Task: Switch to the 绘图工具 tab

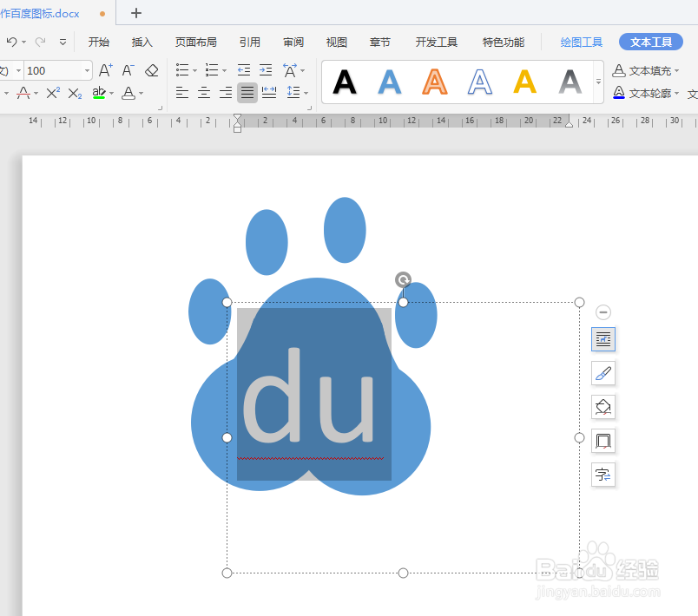Action: click(x=582, y=43)
